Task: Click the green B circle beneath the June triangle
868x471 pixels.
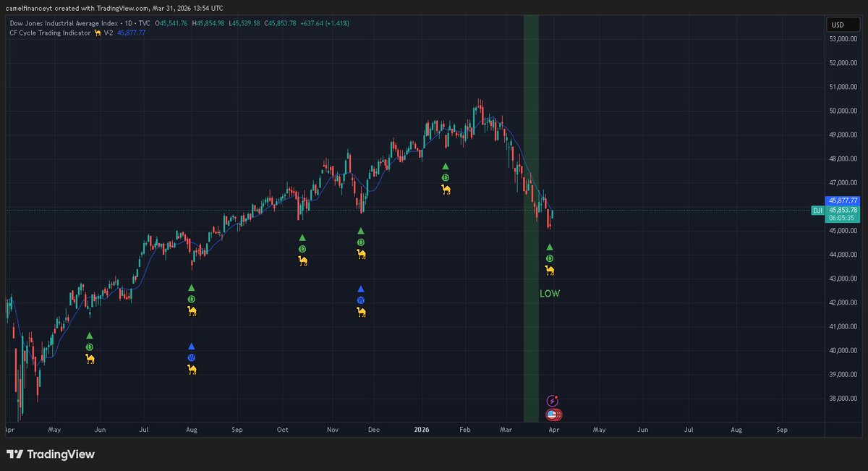Action: [90, 347]
